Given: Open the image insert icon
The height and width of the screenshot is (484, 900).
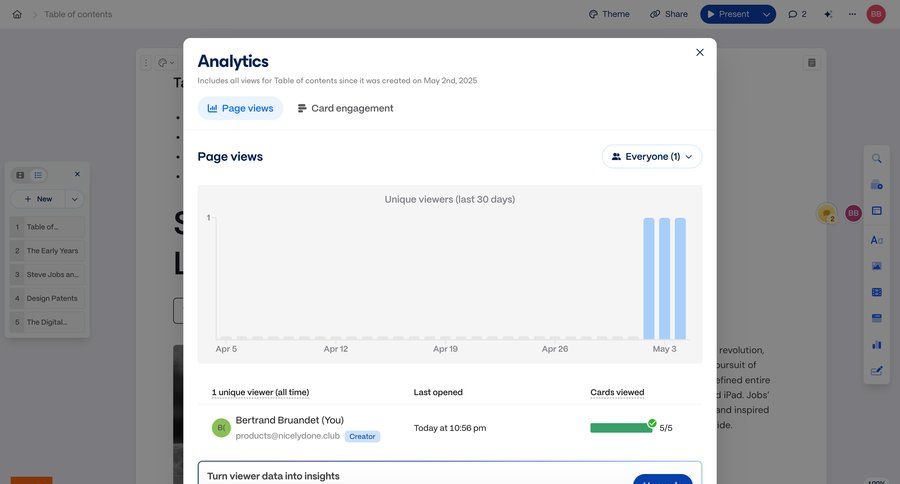Looking at the screenshot, I should (876, 266).
